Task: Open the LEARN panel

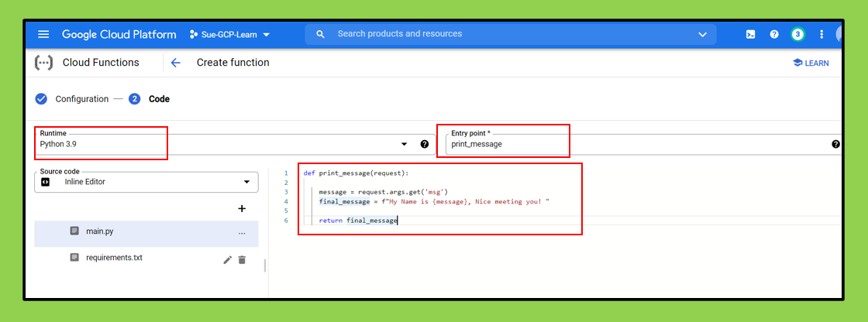Action: point(811,63)
